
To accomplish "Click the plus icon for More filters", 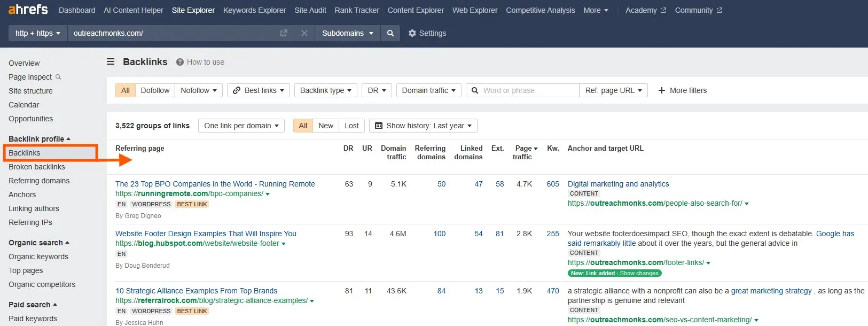I will [x=662, y=90].
